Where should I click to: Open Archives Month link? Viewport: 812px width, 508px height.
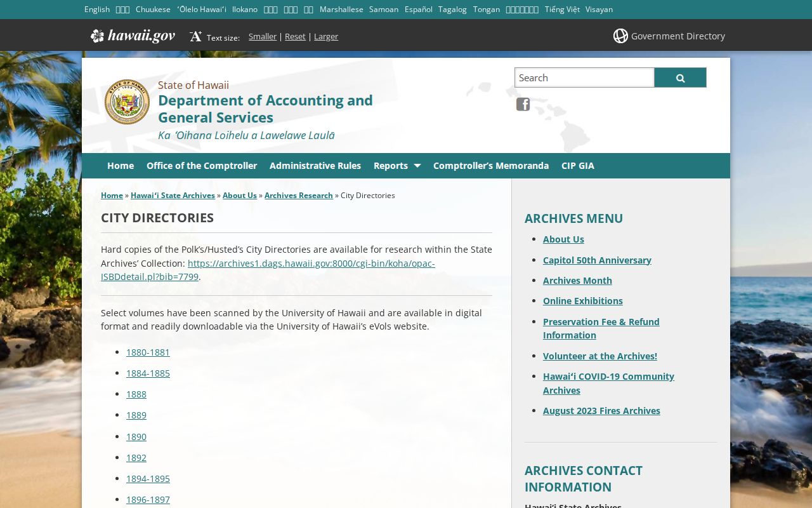pos(577,281)
